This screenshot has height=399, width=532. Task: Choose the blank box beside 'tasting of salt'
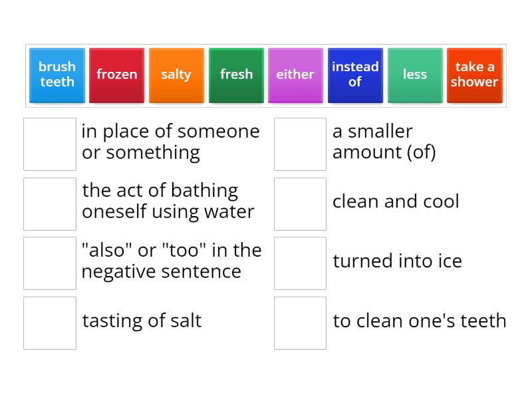[50, 323]
